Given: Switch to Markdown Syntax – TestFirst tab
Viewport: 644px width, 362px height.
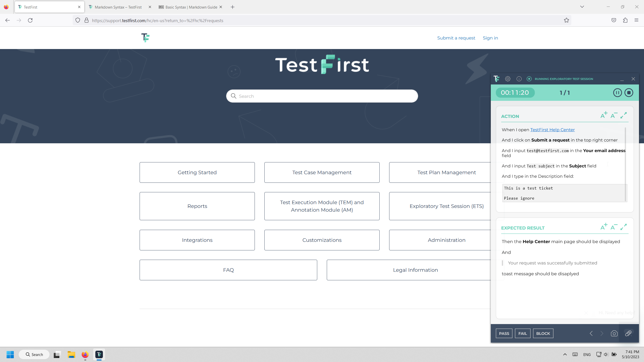Looking at the screenshot, I should (x=118, y=7).
